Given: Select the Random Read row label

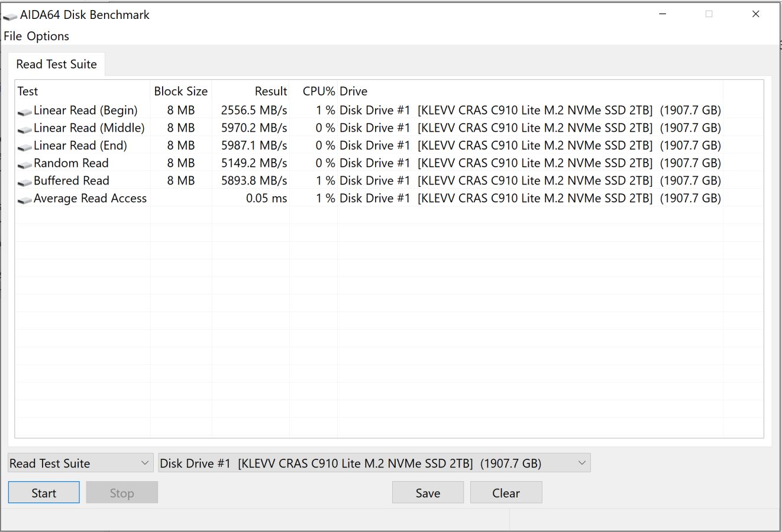Looking at the screenshot, I should [71, 163].
